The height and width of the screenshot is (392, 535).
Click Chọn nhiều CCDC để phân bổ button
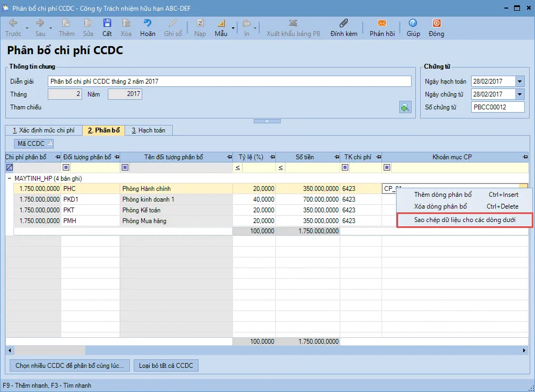(x=70, y=366)
